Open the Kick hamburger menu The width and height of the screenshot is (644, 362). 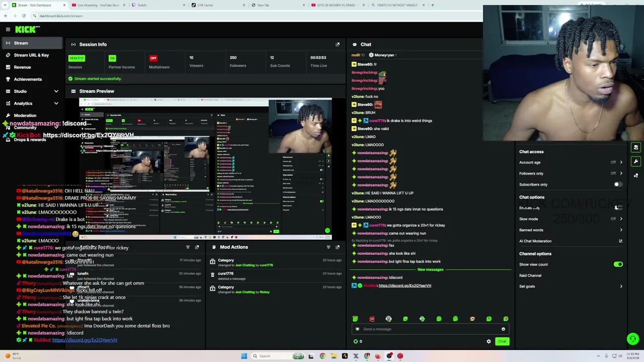point(8,30)
